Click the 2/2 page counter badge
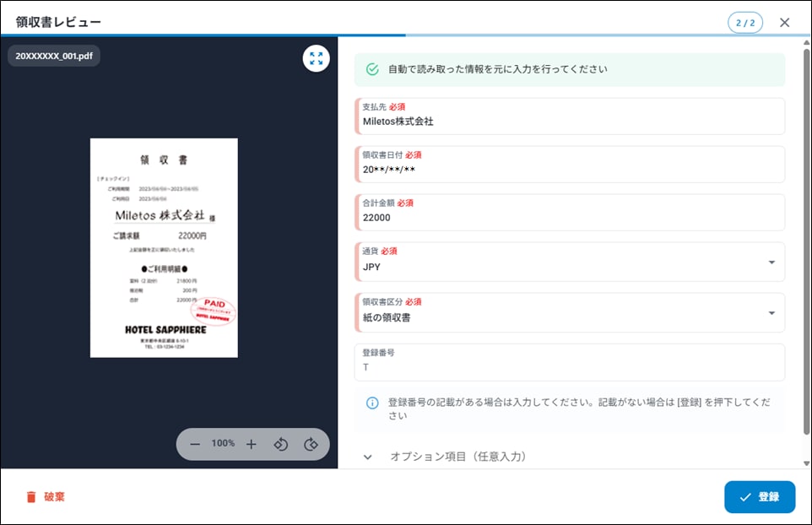 [x=744, y=23]
